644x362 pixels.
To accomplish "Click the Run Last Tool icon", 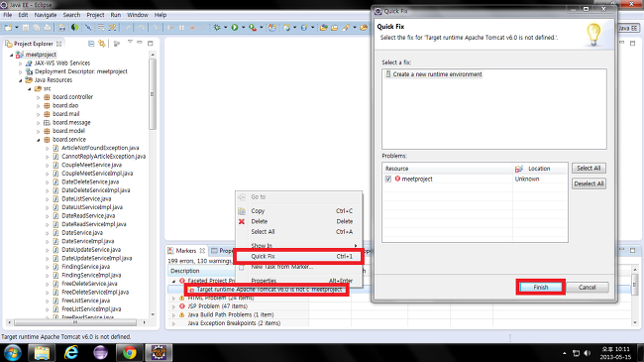I will (253, 28).
